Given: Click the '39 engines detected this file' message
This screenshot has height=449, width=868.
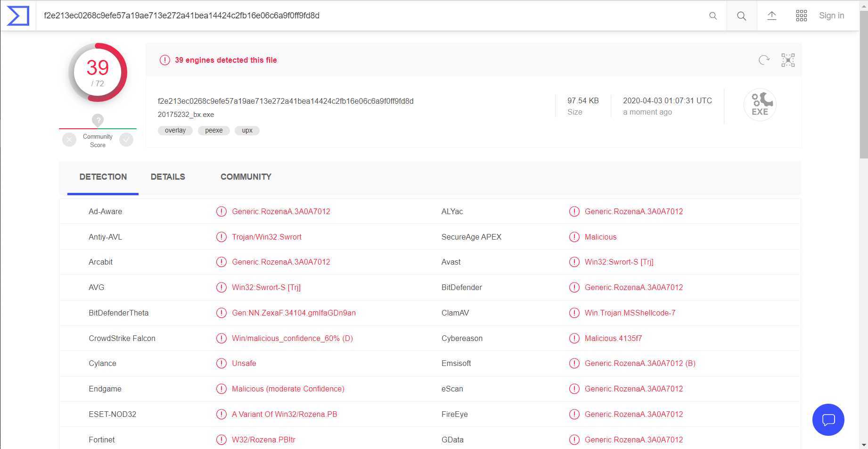Looking at the screenshot, I should [226, 60].
